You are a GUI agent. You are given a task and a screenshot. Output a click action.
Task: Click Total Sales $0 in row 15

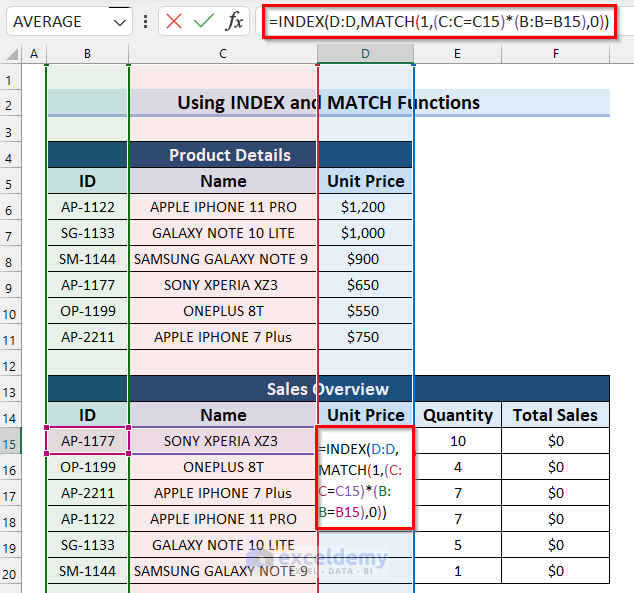[556, 441]
